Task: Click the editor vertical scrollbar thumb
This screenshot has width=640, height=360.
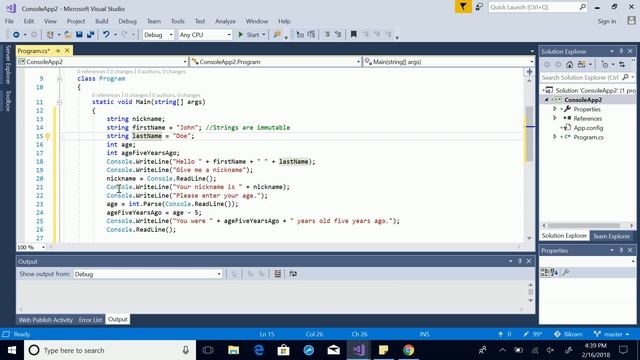Action: click(529, 134)
